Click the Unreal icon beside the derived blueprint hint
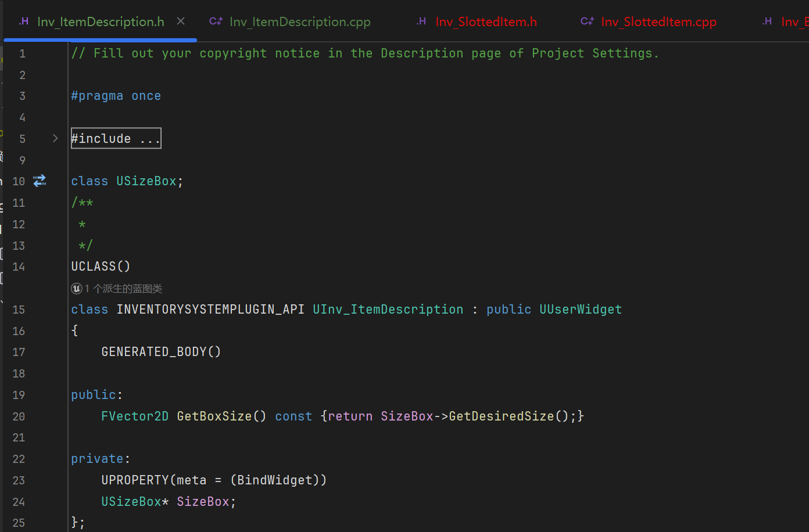 point(77,289)
